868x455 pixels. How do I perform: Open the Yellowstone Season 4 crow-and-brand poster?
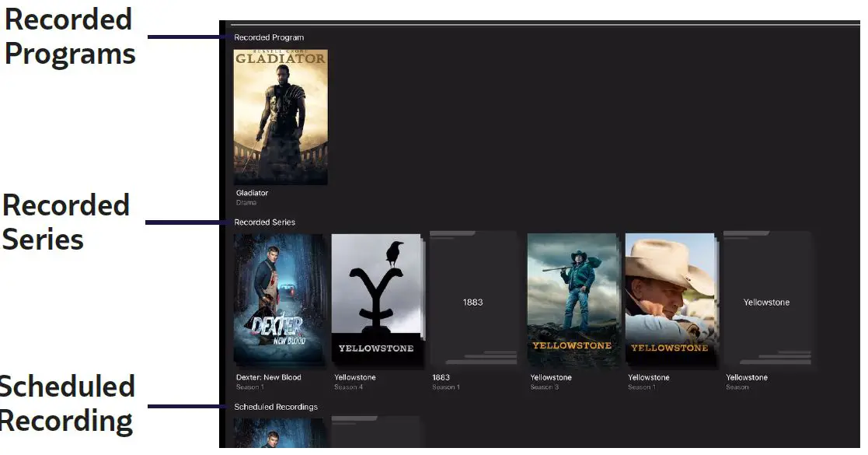pyautogui.click(x=377, y=299)
